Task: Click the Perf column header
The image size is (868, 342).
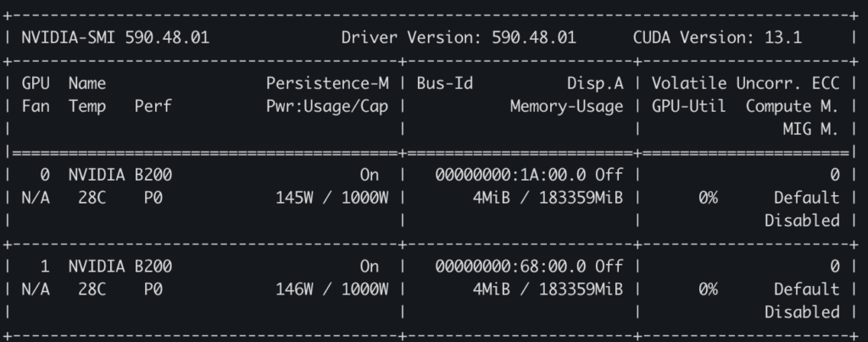Action: [153, 107]
